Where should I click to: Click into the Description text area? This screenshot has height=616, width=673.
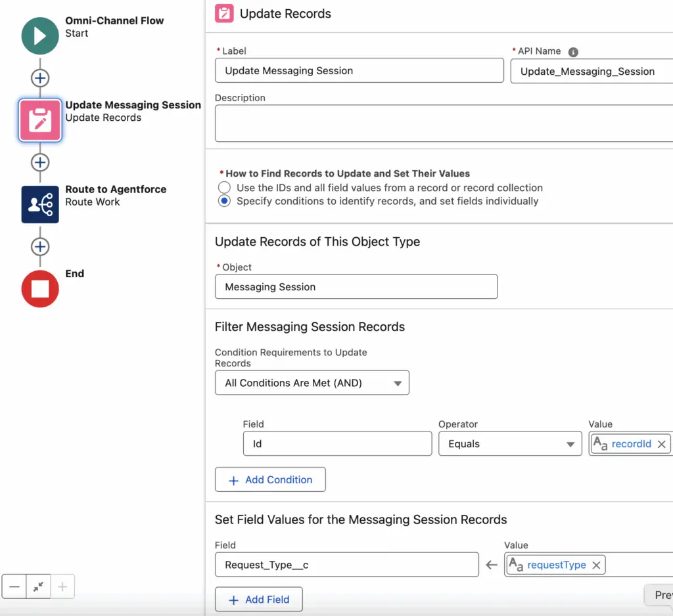click(444, 123)
